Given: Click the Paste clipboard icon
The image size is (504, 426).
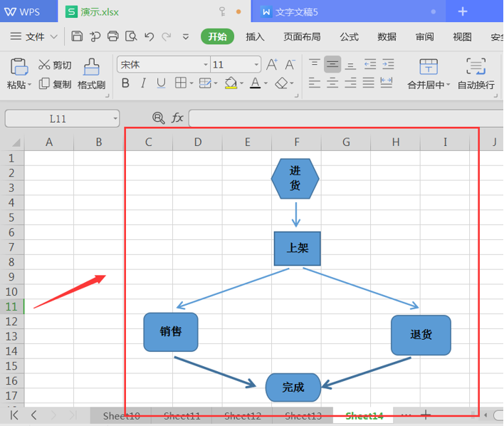Looking at the screenshot, I should [19, 66].
